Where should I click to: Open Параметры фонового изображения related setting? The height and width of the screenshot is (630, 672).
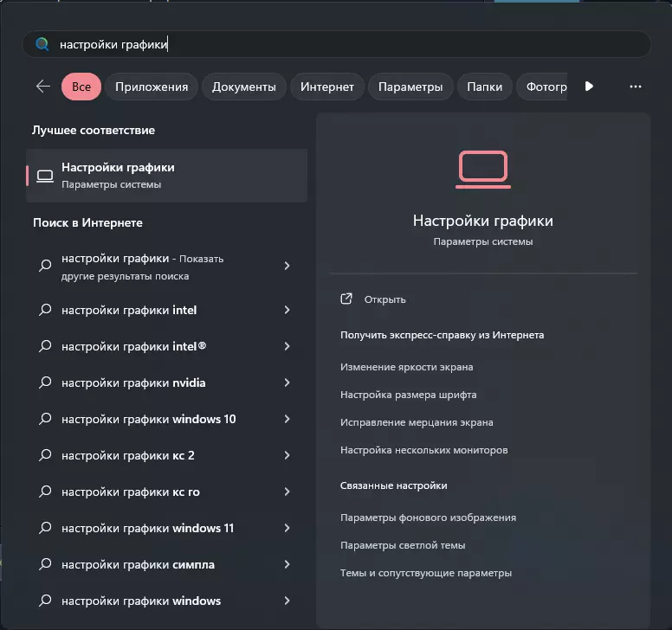pyautogui.click(x=428, y=517)
